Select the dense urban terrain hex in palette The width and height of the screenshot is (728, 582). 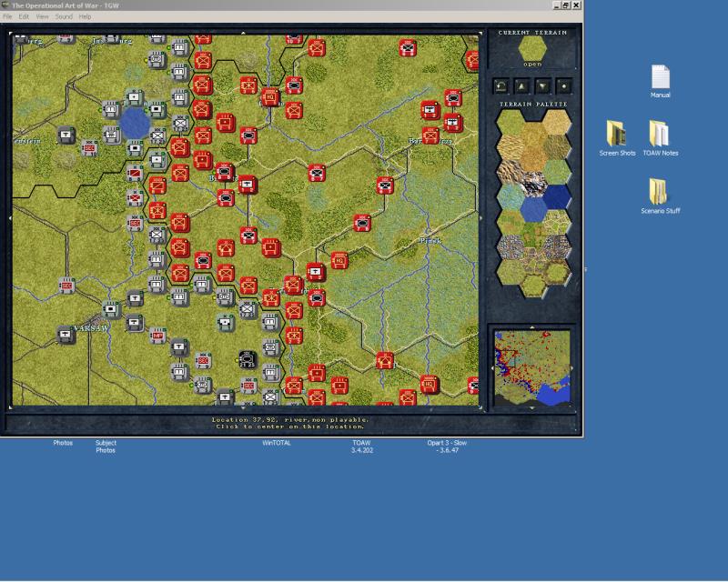510,247
